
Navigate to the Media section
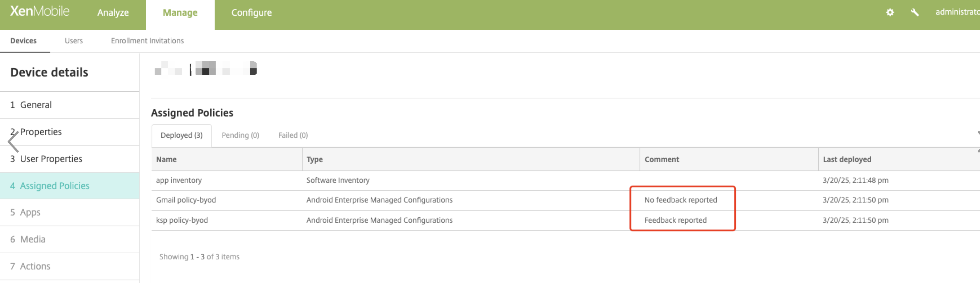coord(33,239)
